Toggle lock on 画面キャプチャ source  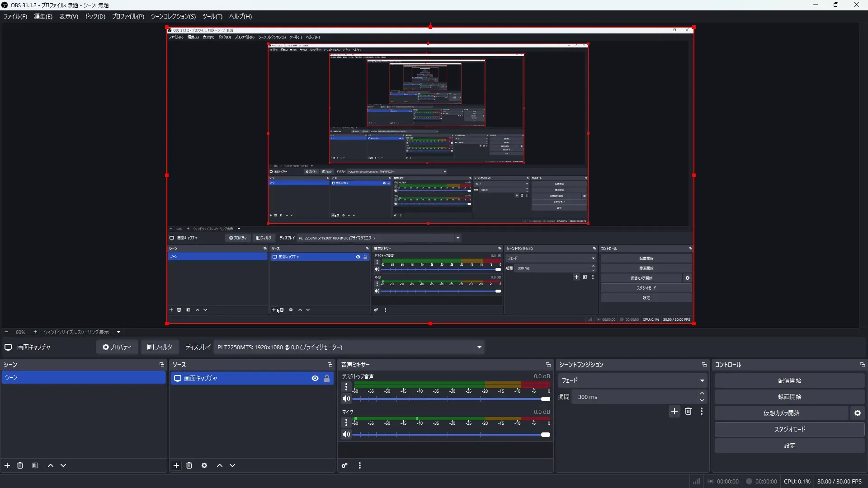click(x=327, y=378)
